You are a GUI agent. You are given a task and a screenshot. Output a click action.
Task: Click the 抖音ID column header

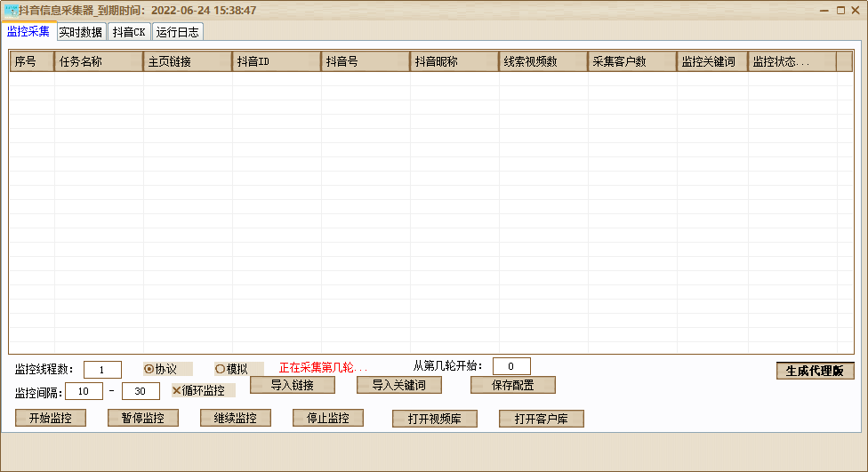(x=277, y=61)
